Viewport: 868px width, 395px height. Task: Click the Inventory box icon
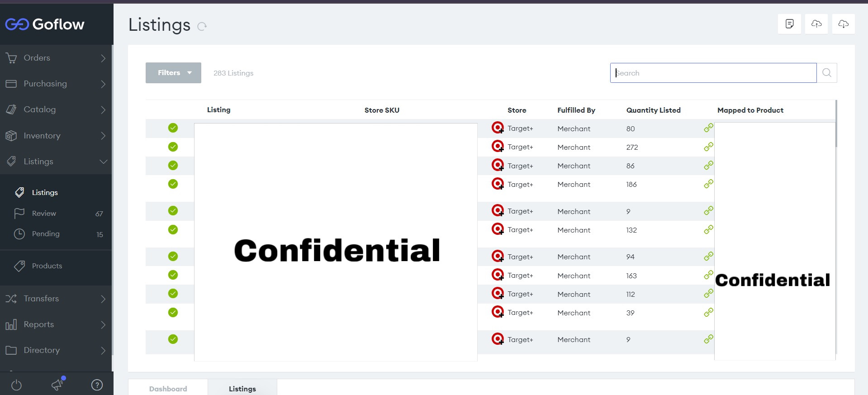(11, 136)
